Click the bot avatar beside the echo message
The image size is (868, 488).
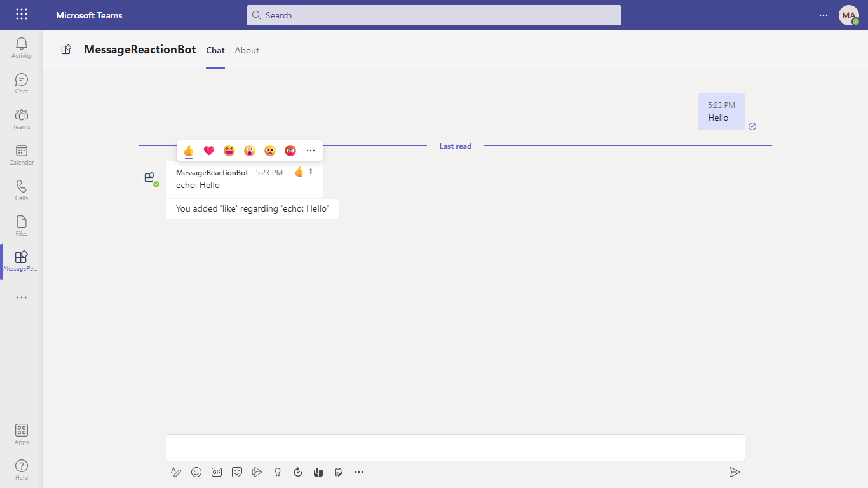pyautogui.click(x=150, y=178)
